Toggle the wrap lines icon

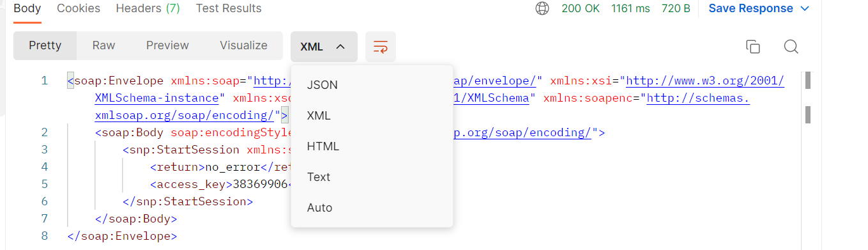click(380, 47)
